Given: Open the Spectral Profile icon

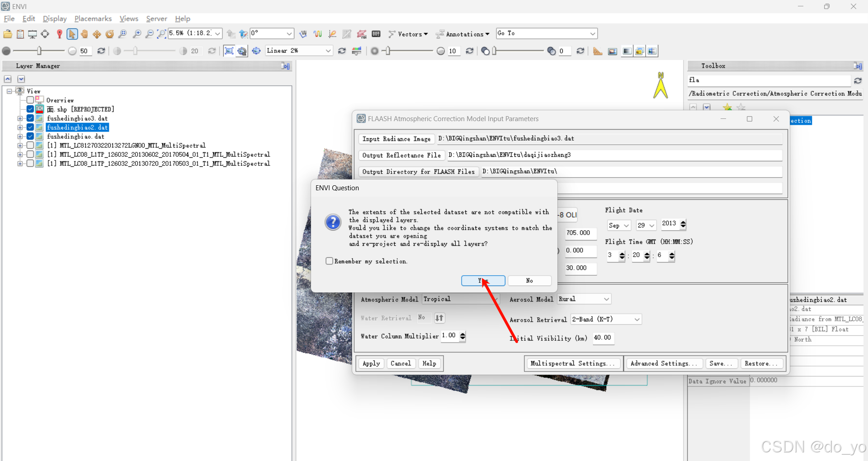Looking at the screenshot, I should (318, 34).
